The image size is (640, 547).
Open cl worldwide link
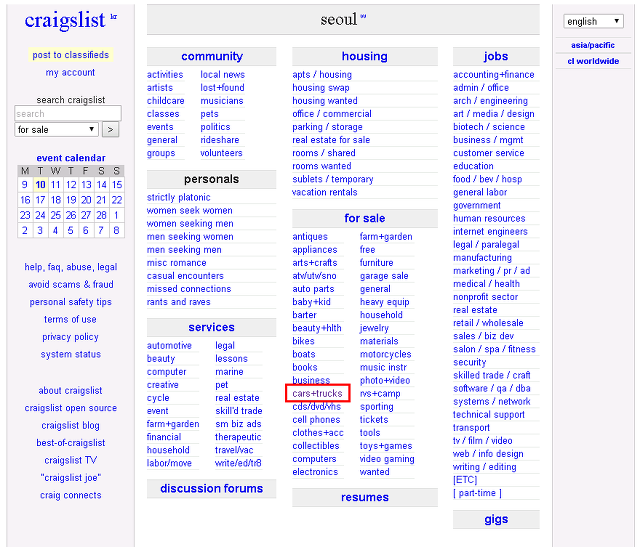[x=593, y=61]
